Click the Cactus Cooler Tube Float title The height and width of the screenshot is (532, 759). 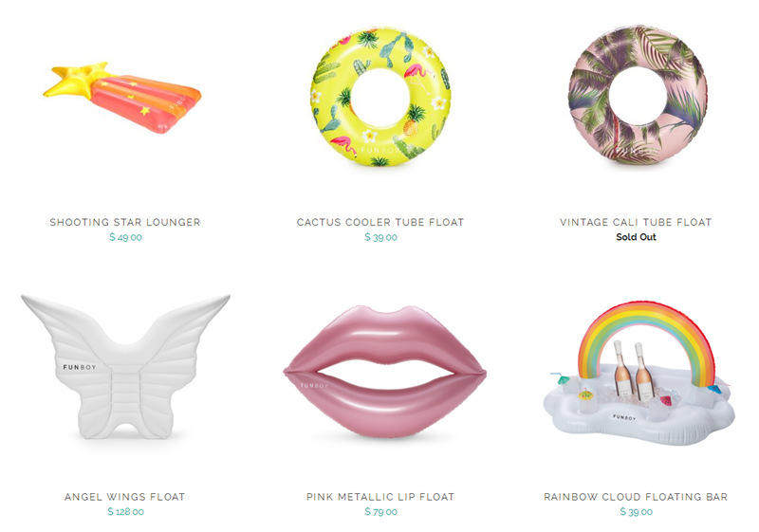(x=380, y=222)
